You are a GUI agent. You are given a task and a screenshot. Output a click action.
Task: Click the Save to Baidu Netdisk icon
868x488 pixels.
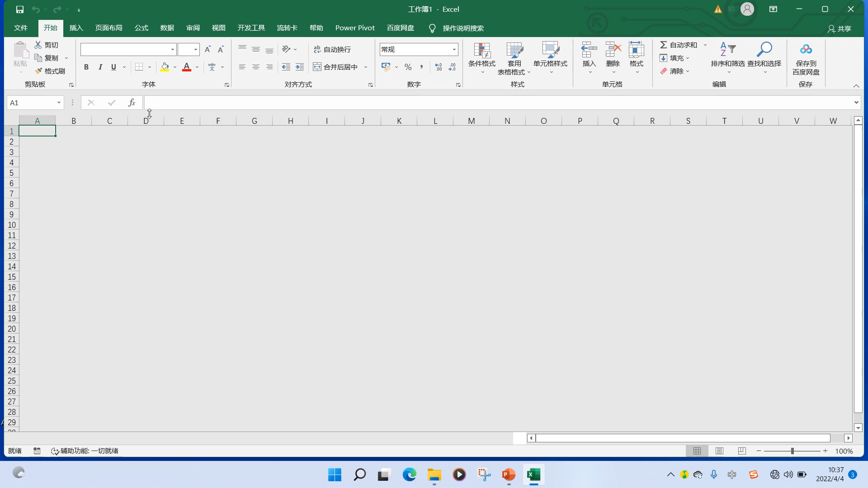point(806,50)
